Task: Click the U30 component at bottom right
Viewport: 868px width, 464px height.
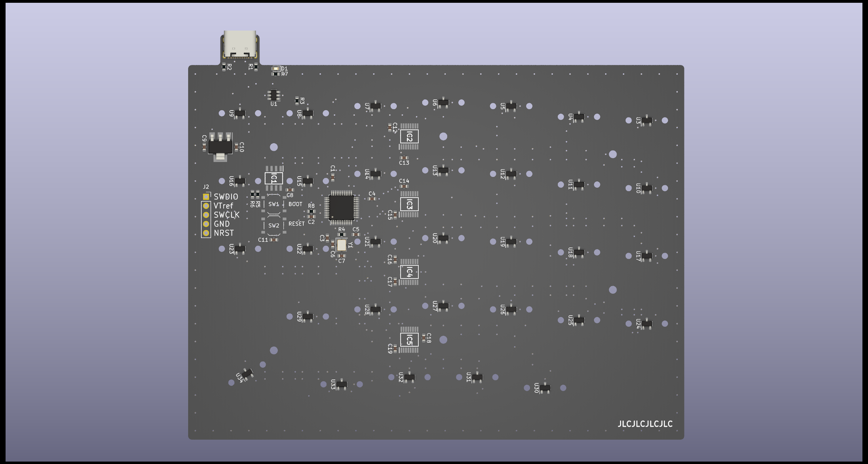Action: click(x=545, y=388)
